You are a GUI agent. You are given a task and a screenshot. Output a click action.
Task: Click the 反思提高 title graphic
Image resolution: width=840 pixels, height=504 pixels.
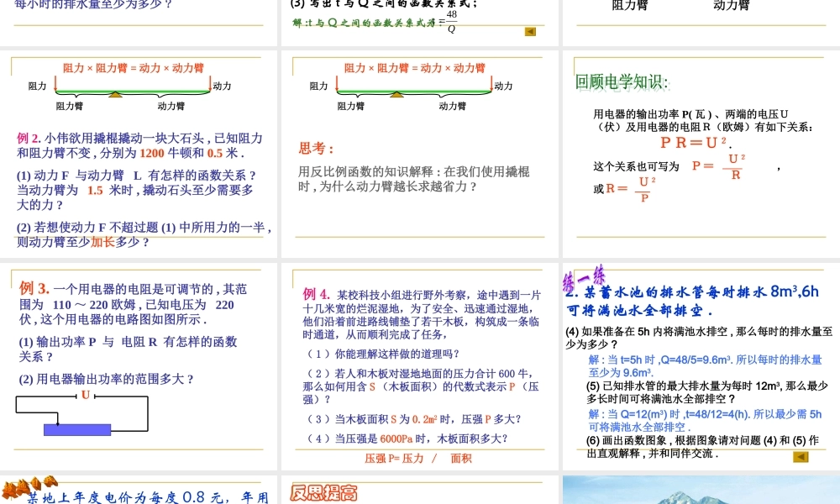pyautogui.click(x=323, y=493)
